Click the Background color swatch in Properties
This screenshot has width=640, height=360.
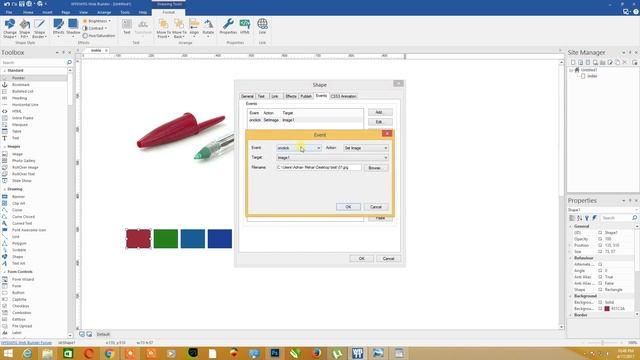(607, 309)
